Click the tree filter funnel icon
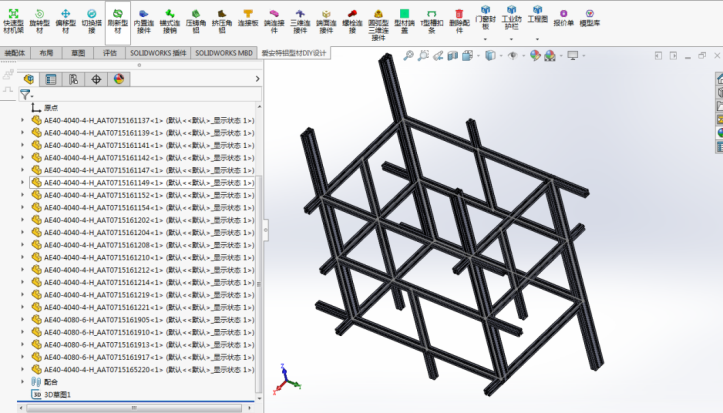The image size is (723, 413). pos(25,95)
